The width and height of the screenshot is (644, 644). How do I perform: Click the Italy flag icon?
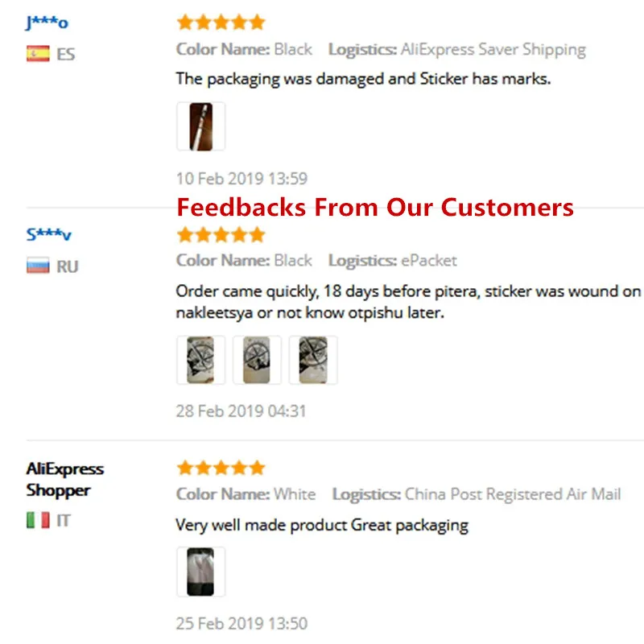click(38, 520)
